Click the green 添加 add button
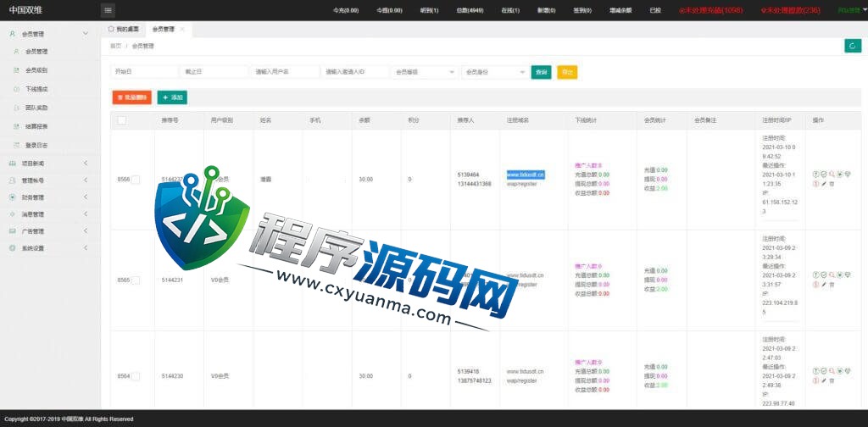The image size is (868, 427). pyautogui.click(x=172, y=97)
